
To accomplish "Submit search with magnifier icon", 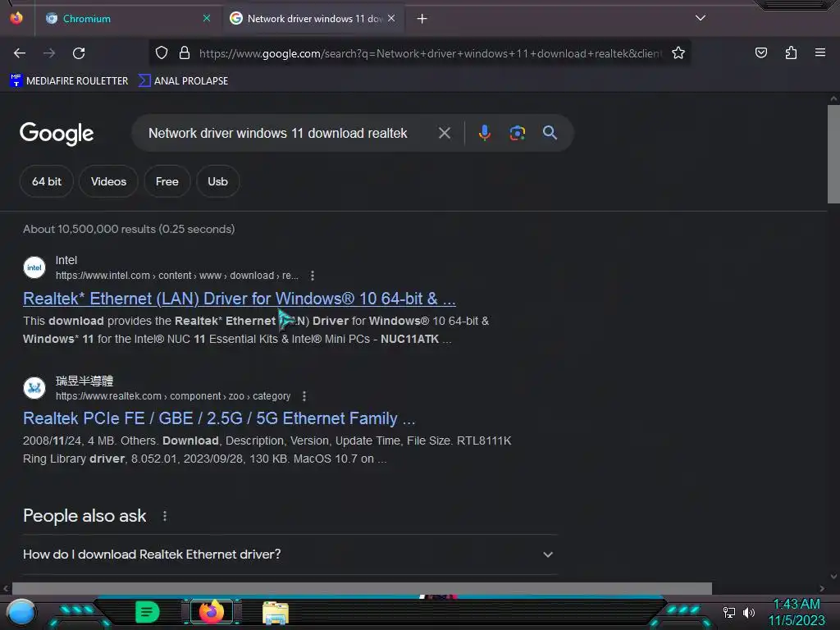I will point(550,133).
